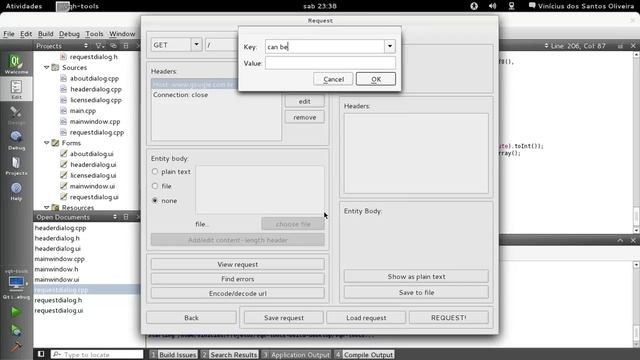Select the none radio button
Image resolution: width=640 pixels, height=360 pixels.
coord(155,200)
